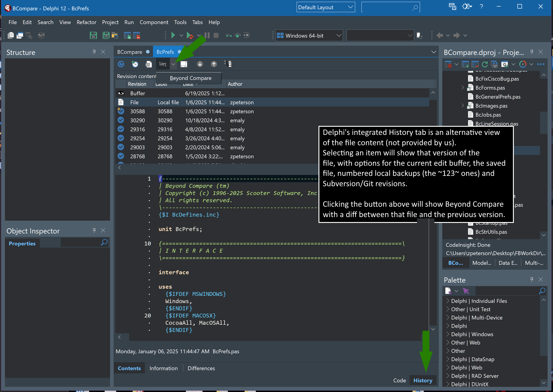Click the checkmark icon for revision 29003
This screenshot has width=553, height=392.
click(x=121, y=147)
